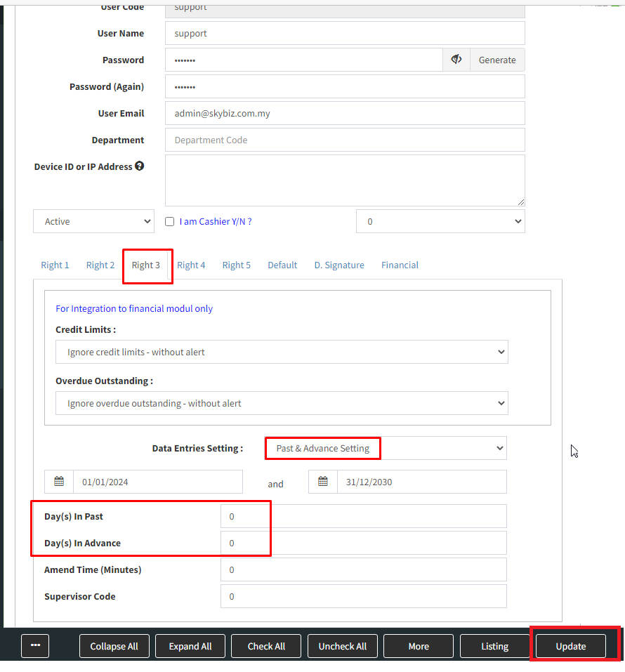
Task: Enable the I am Cashier checkbox
Action: 169,221
